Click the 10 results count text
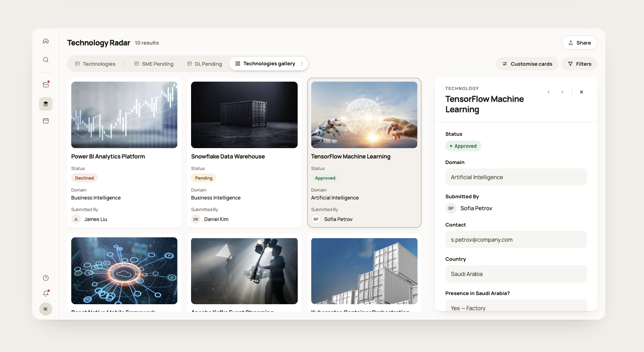644x352 pixels. click(x=147, y=43)
